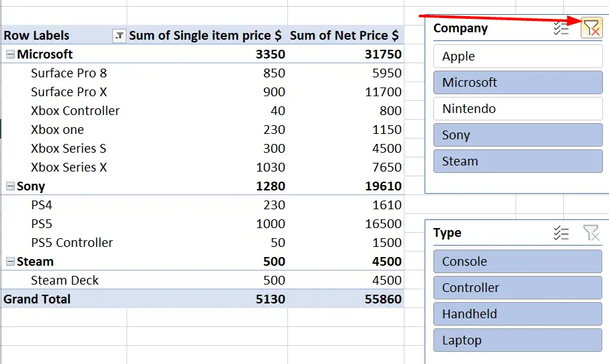Collapse the Sony group
Viewport: 609px width, 364px height.
11,186
